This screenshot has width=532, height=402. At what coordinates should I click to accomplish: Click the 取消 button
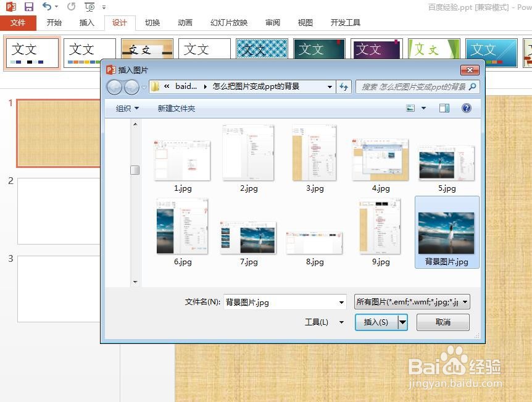pos(443,322)
